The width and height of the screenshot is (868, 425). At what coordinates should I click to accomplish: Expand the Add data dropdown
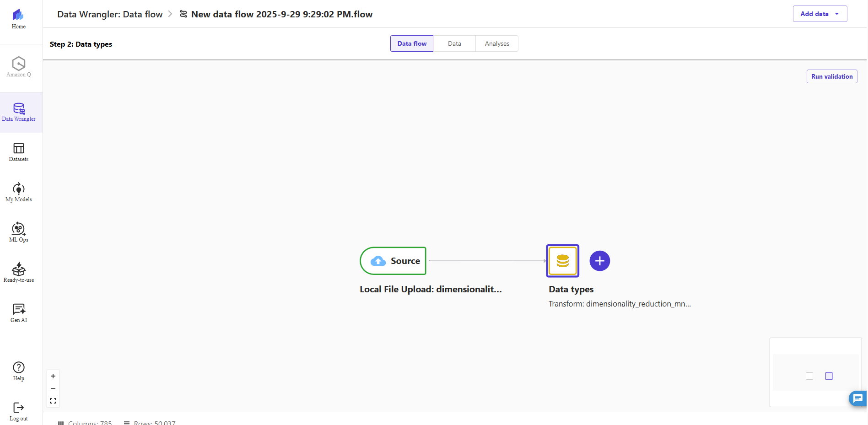coord(819,14)
